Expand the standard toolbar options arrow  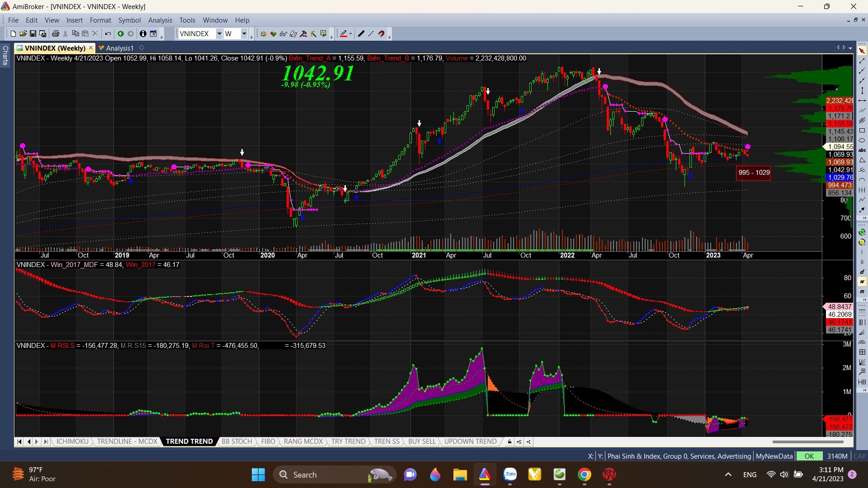pos(161,36)
